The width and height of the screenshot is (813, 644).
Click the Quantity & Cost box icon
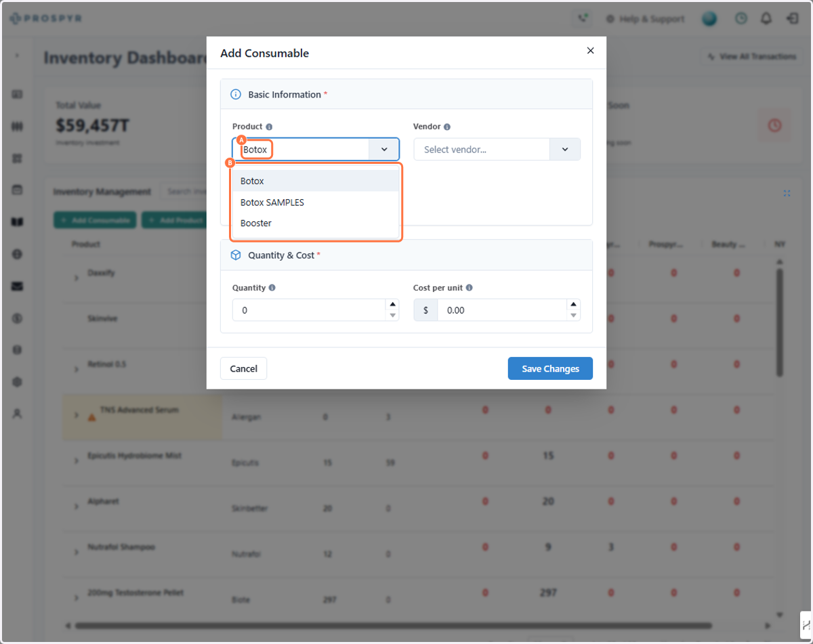tap(236, 255)
